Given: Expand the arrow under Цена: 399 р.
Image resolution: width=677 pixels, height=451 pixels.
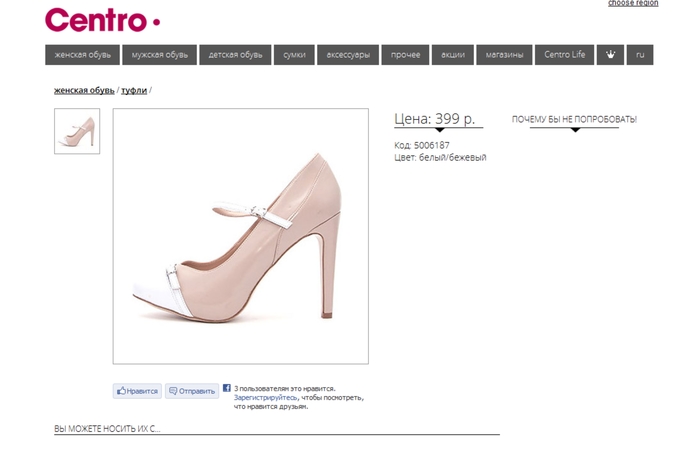Looking at the screenshot, I should (x=439, y=130).
